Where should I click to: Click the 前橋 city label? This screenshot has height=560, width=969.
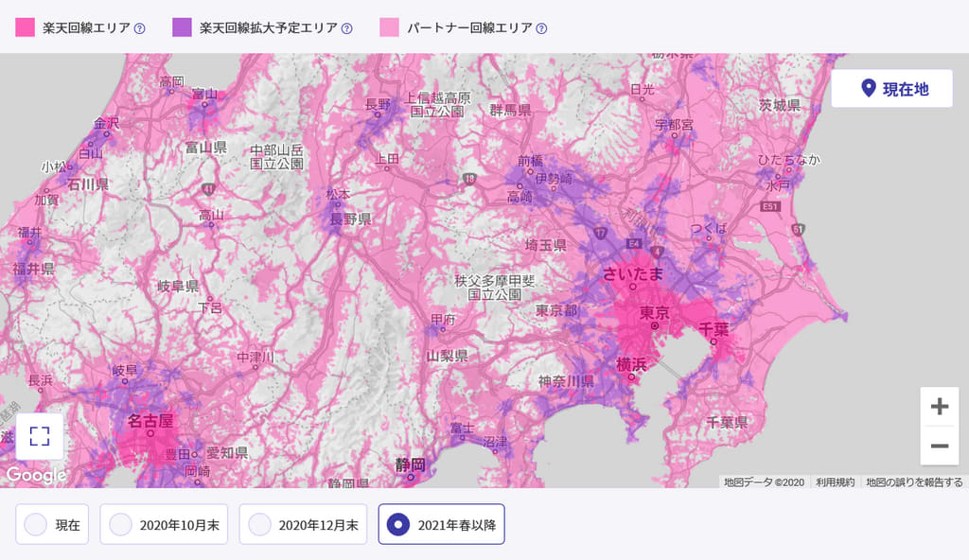click(530, 161)
